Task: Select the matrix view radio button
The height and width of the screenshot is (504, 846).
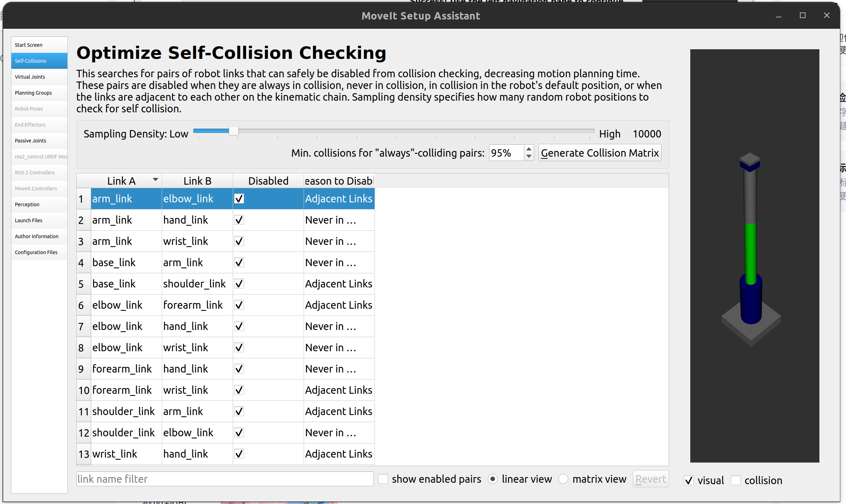Action: [563, 479]
